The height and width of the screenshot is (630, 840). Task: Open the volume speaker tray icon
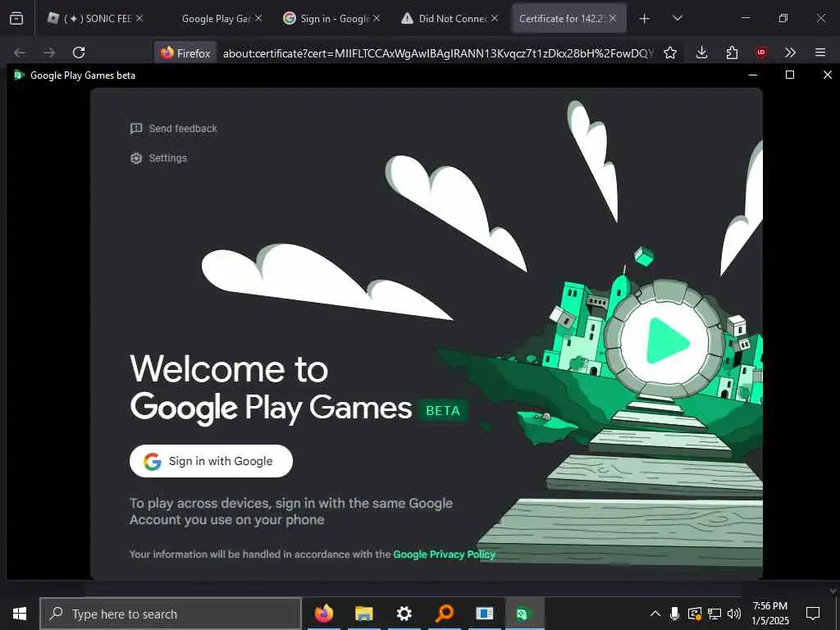coord(734,614)
